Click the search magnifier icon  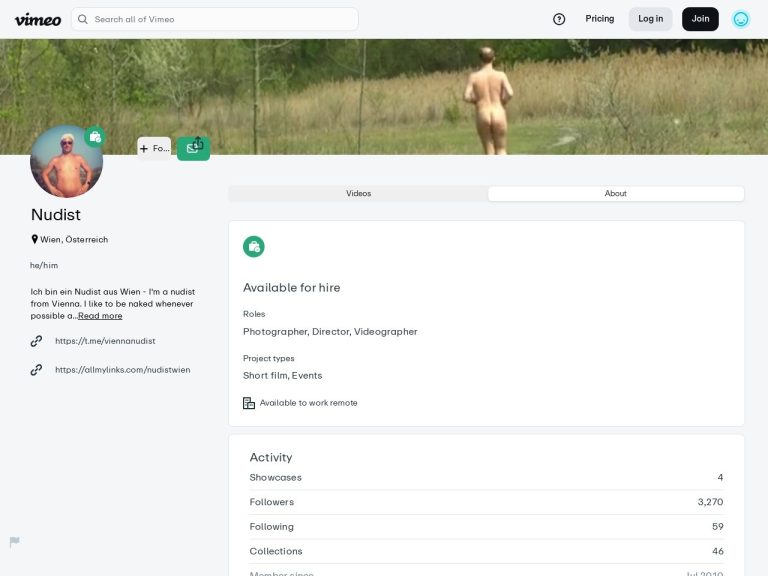coord(83,19)
